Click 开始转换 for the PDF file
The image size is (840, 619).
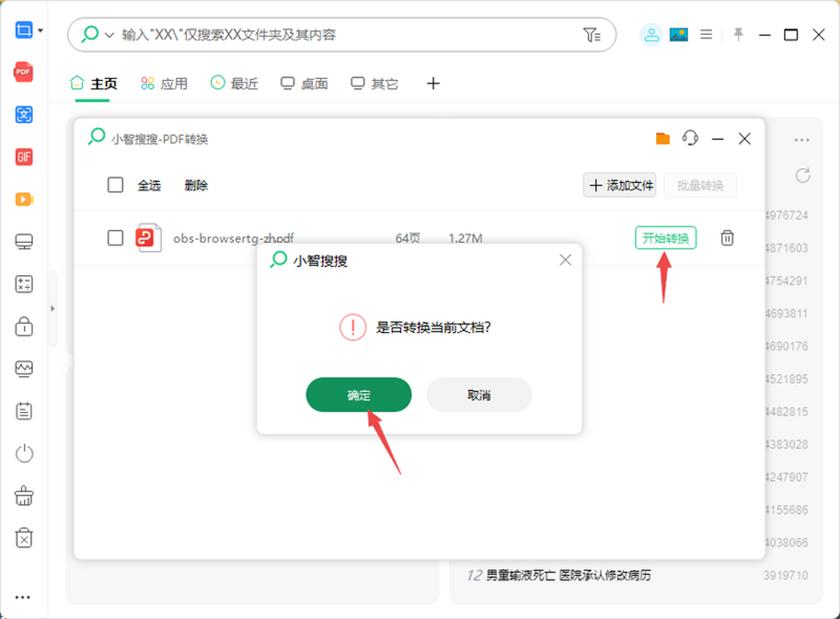666,238
